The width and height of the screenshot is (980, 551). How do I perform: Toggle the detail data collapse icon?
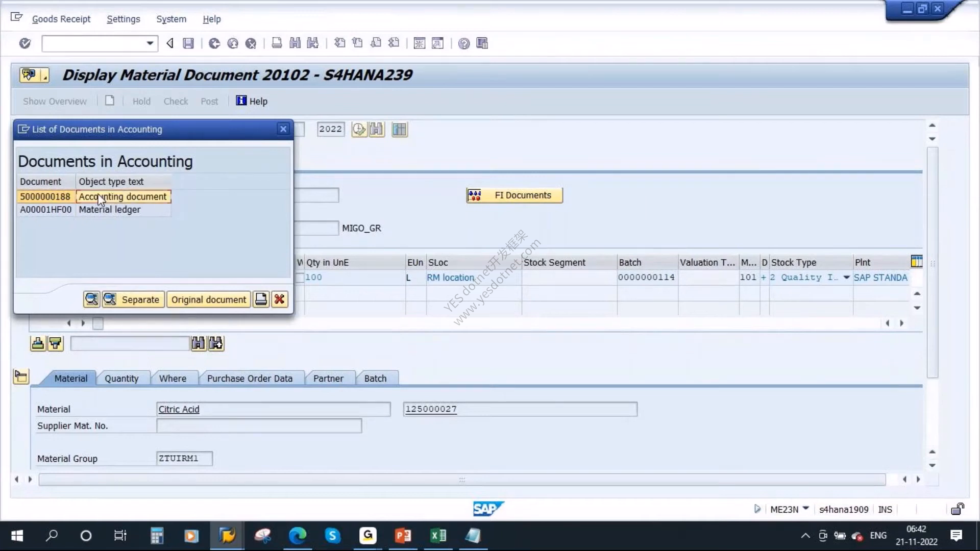click(x=21, y=377)
